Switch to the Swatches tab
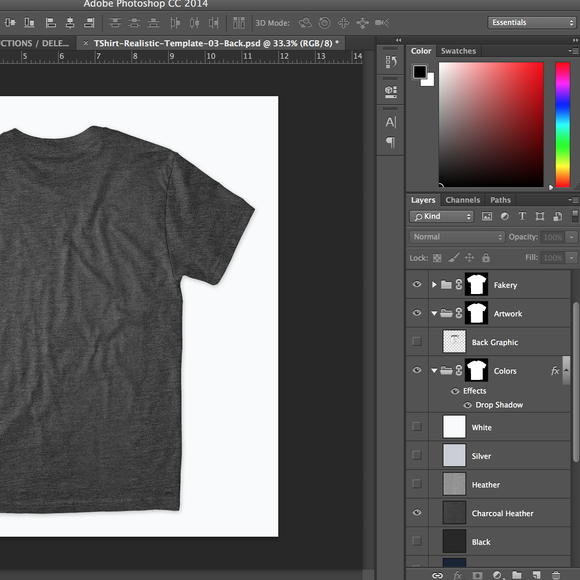 tap(458, 51)
